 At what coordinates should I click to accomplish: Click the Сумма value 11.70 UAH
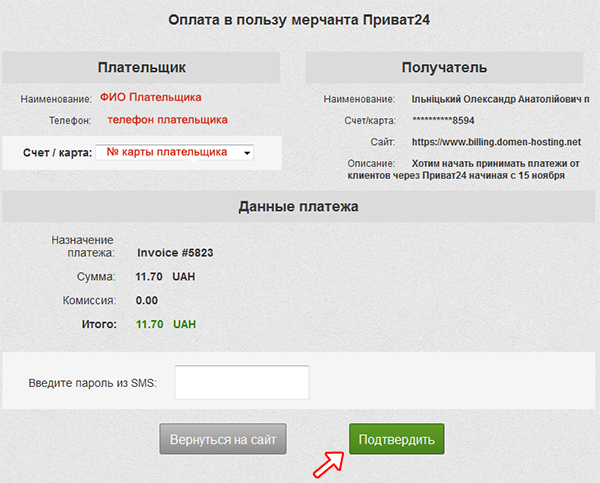point(165,277)
